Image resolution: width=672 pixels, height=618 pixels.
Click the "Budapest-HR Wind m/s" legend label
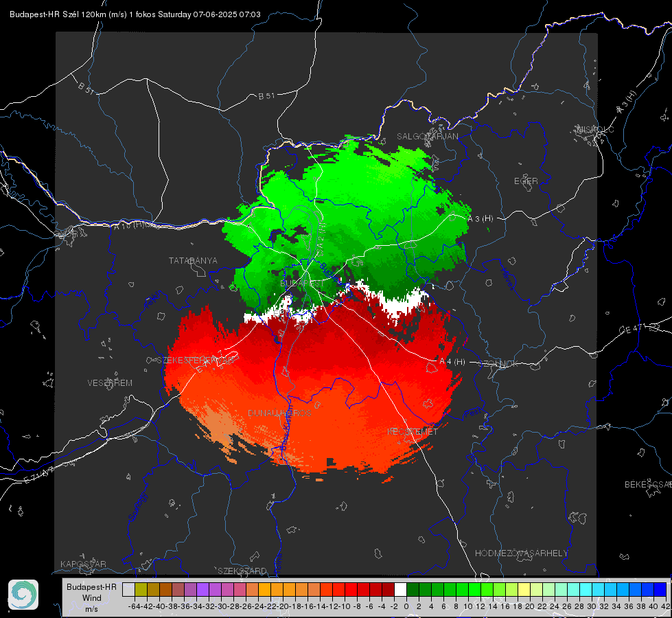coord(92,598)
